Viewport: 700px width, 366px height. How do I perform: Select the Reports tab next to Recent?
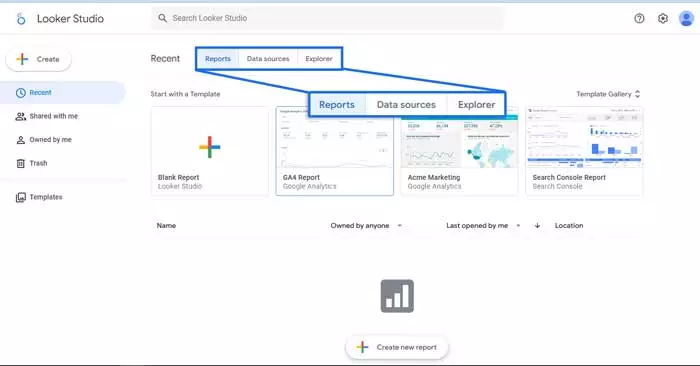click(x=218, y=58)
